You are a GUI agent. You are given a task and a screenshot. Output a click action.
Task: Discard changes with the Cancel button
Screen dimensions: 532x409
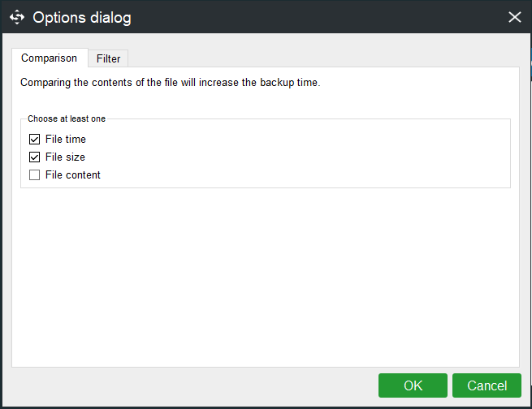pos(487,385)
